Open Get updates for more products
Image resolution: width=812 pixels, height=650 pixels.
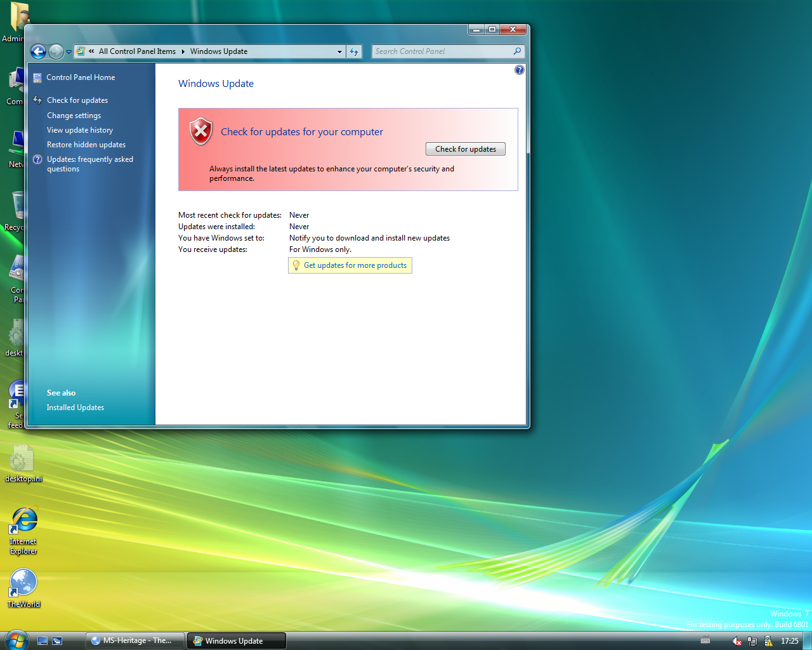point(355,265)
